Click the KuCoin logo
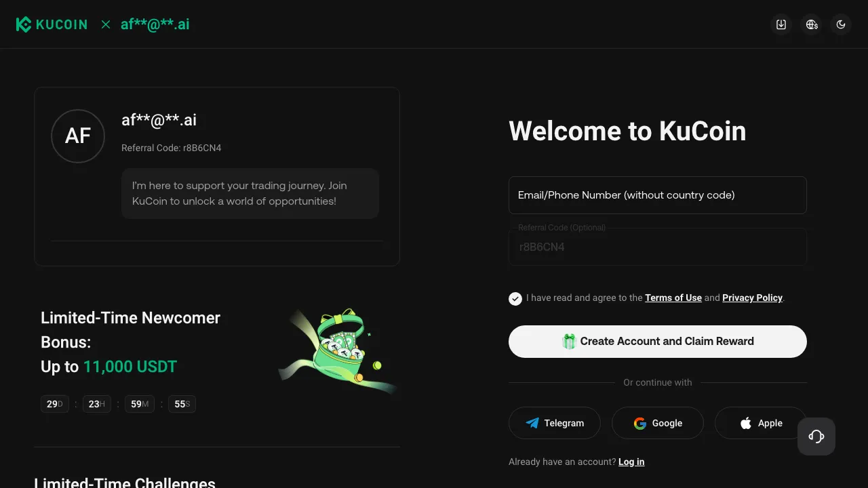The image size is (868, 488). click(52, 24)
